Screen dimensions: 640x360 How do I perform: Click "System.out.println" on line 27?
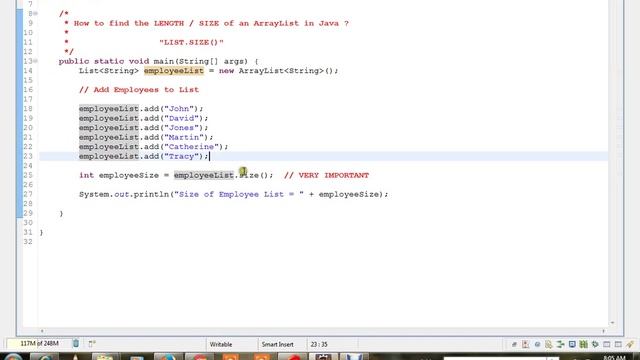(124, 194)
